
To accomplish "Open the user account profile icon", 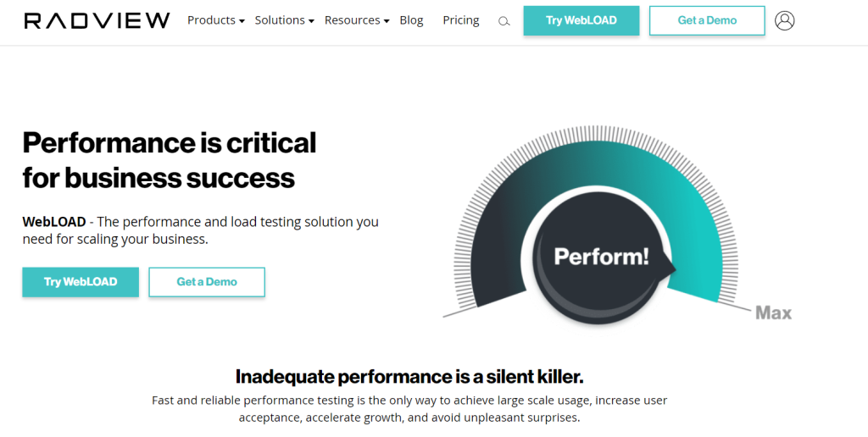I will point(784,20).
